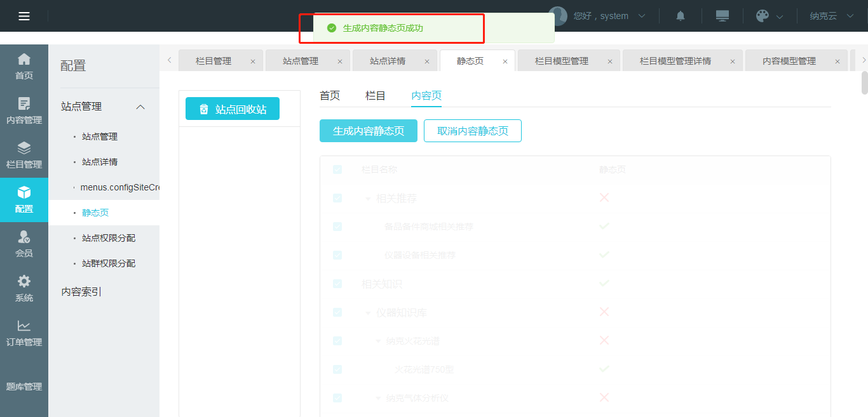The width and height of the screenshot is (868, 417).
Task: Open the 站点回收站 button
Action: (x=233, y=109)
